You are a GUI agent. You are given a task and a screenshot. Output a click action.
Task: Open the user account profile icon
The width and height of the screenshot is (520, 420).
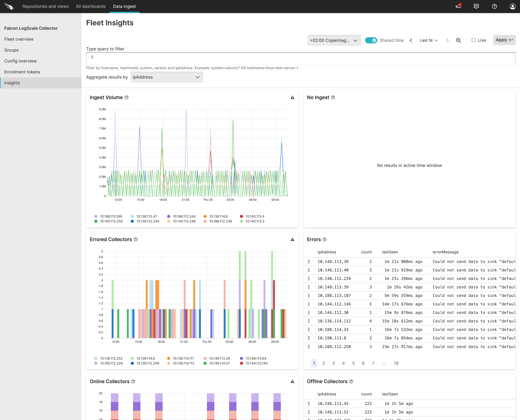point(513,6)
